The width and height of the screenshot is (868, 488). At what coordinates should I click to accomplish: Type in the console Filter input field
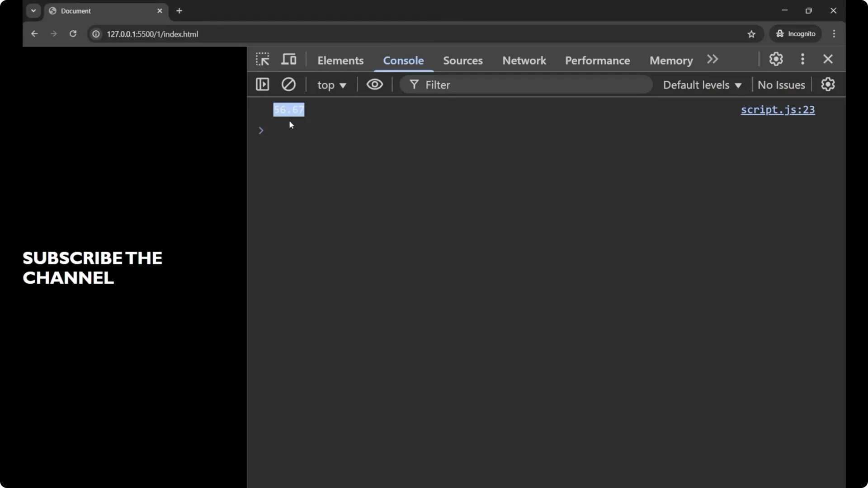coord(520,84)
